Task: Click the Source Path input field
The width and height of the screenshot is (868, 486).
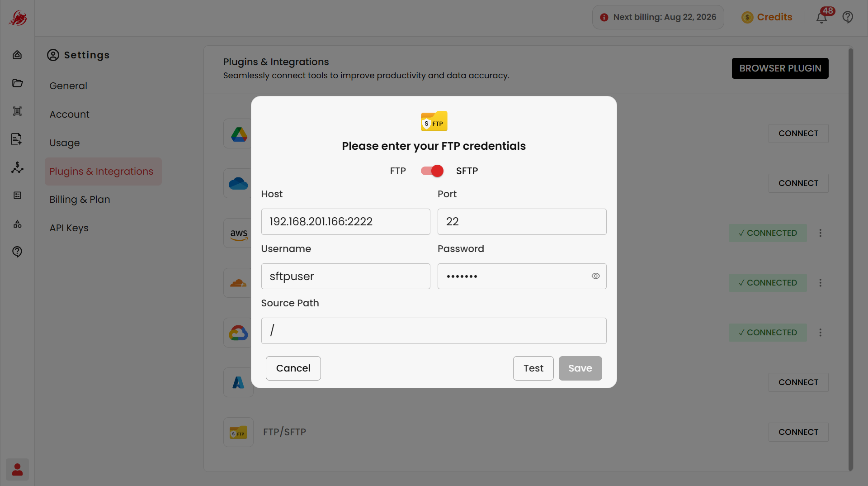Action: click(434, 331)
